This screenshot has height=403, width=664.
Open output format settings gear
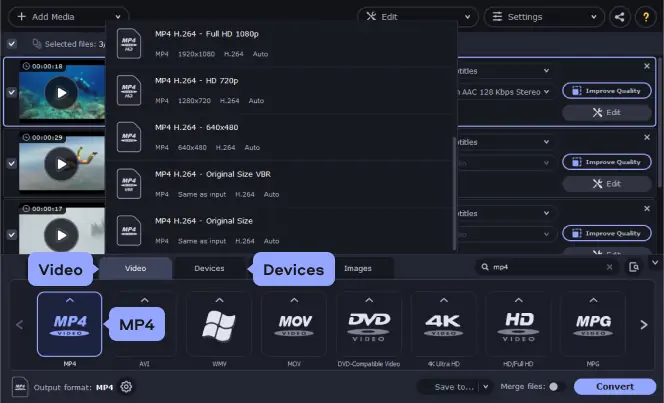pos(126,387)
